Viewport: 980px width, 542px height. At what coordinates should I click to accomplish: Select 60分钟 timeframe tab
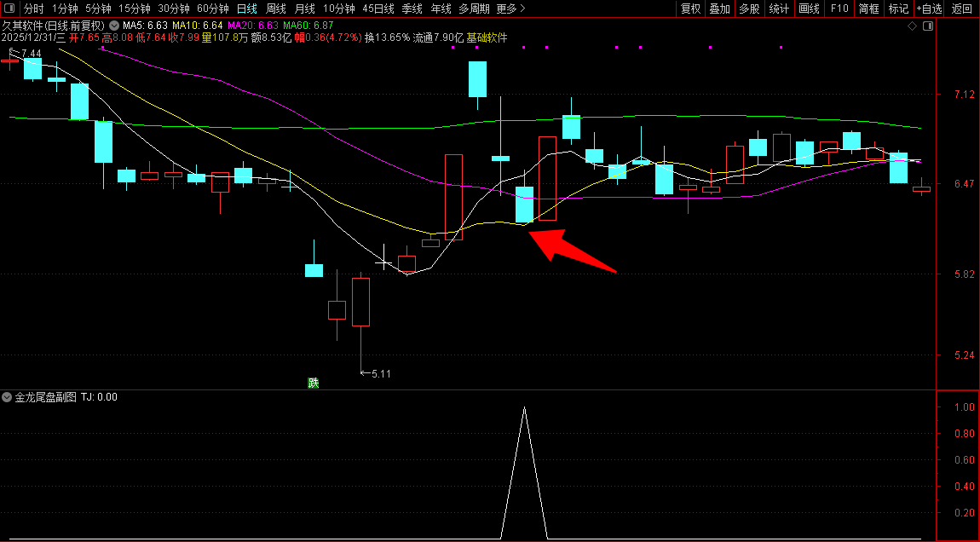[x=212, y=9]
